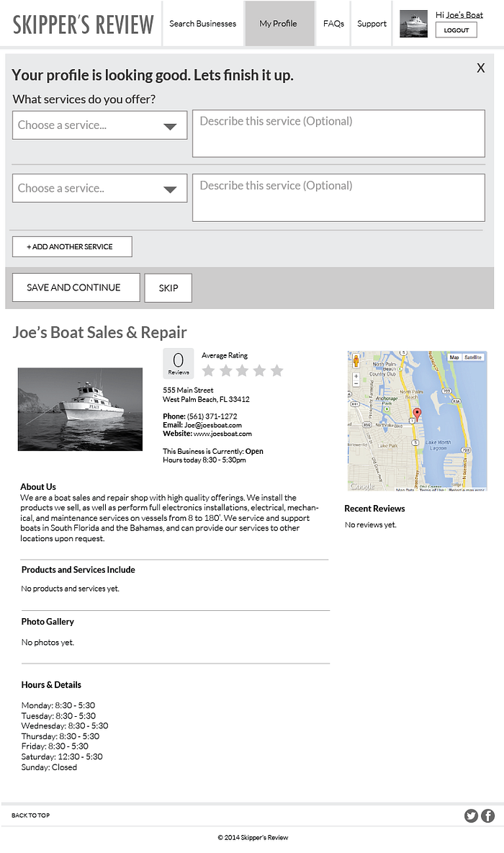Expand the second Choose a service dropdown

pos(100,188)
